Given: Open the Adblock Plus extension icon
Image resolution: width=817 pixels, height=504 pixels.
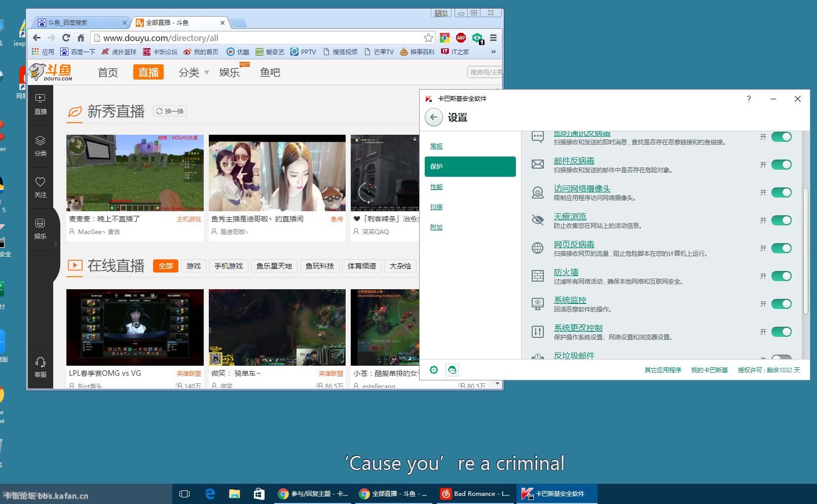Looking at the screenshot, I should click(461, 37).
